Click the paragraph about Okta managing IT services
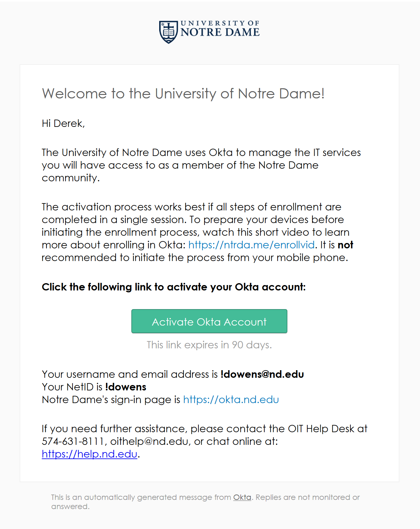 pyautogui.click(x=201, y=165)
